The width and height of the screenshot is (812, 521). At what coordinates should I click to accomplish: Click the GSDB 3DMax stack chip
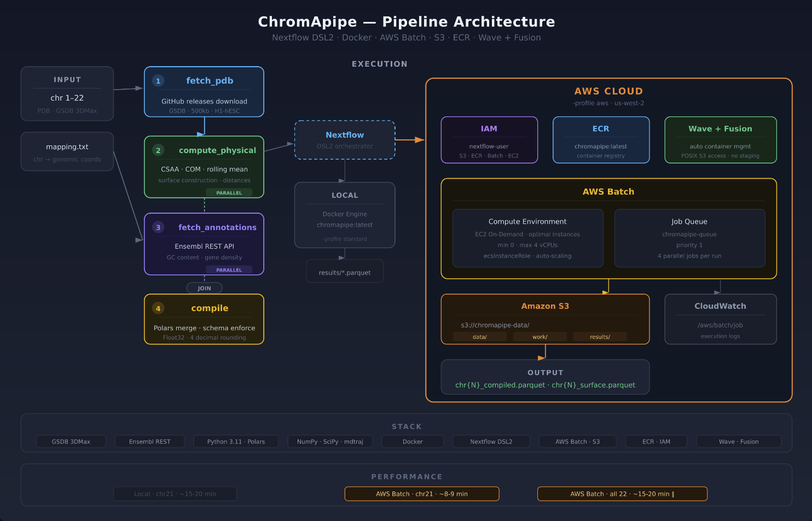tap(71, 441)
